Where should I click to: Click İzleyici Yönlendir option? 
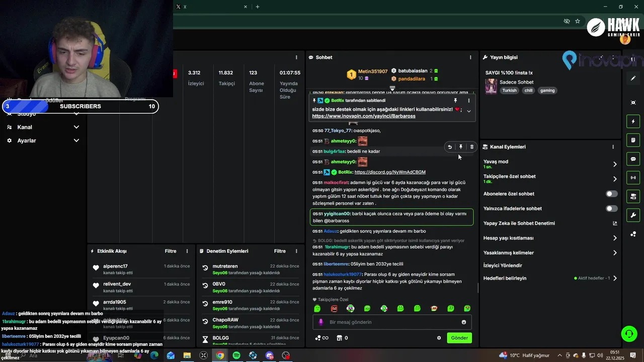(503, 265)
